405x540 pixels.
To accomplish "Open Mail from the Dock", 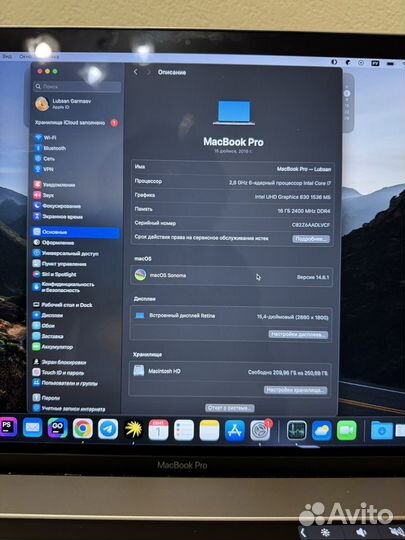I will 32,427.
